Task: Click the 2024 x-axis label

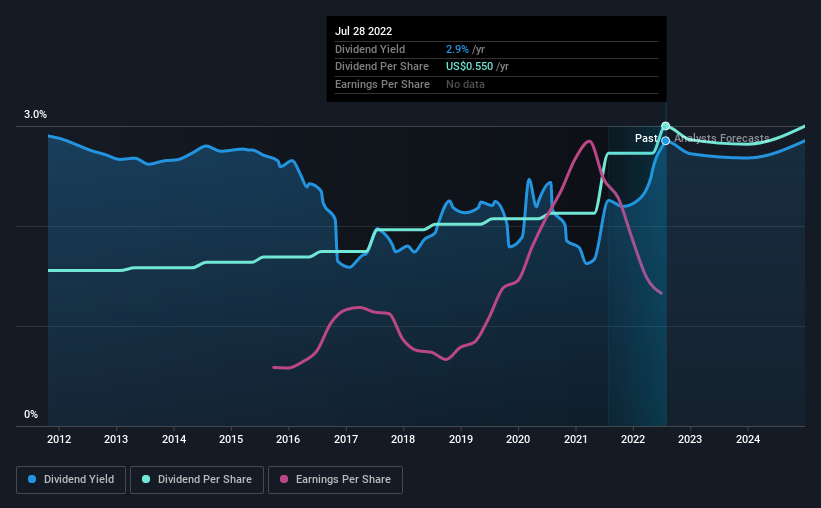Action: coord(748,439)
